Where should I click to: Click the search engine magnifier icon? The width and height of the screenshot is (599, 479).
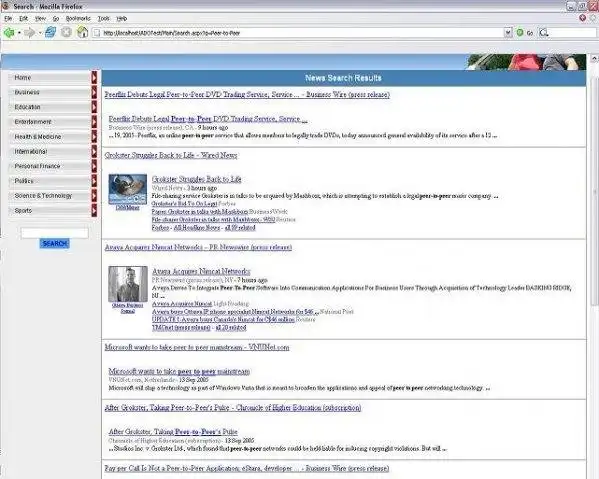(x=543, y=33)
